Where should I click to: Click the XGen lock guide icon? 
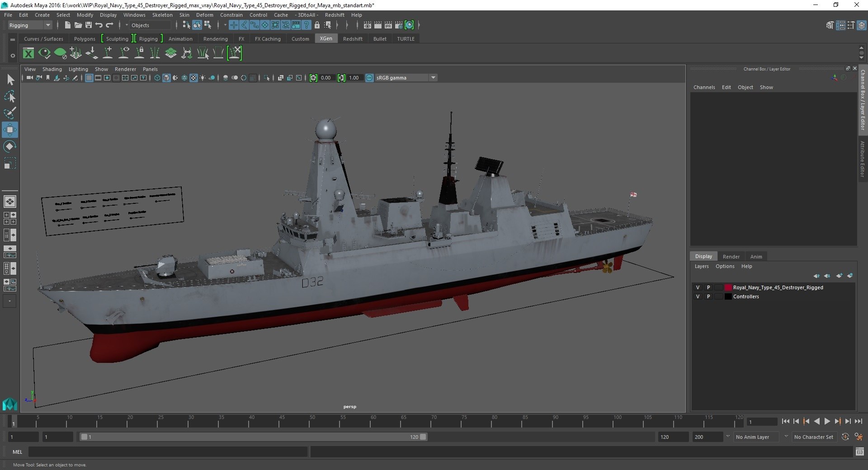click(x=139, y=53)
